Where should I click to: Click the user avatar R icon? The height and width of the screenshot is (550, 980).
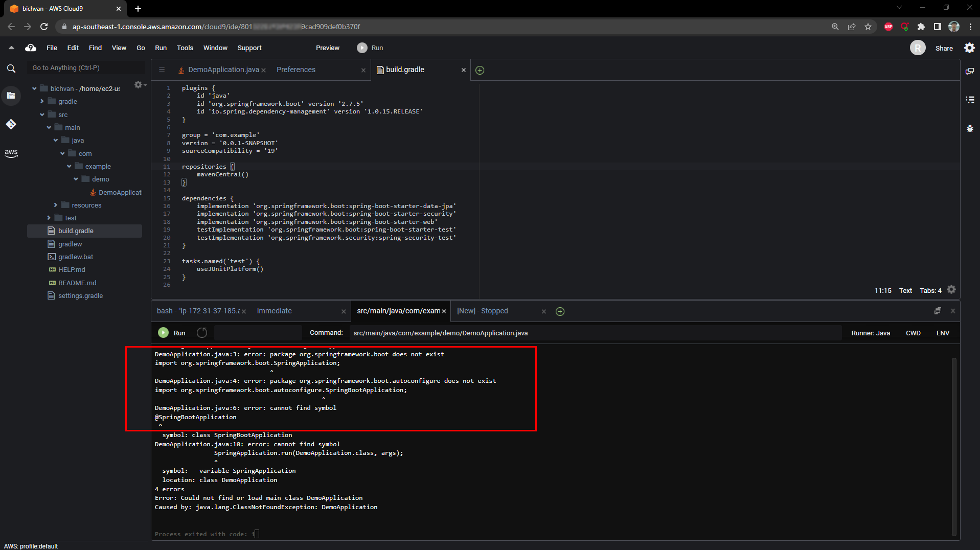tap(918, 48)
